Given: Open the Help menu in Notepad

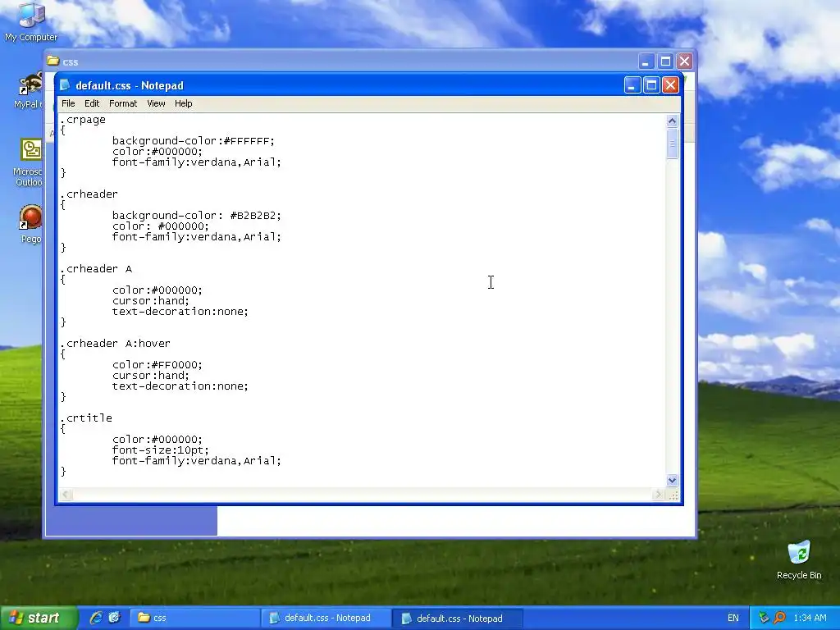Looking at the screenshot, I should (x=183, y=103).
